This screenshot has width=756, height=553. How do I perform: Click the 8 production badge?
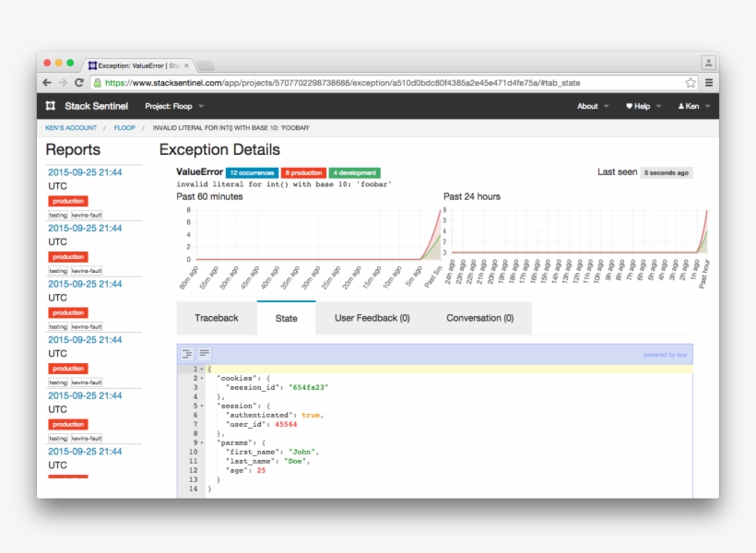(303, 172)
